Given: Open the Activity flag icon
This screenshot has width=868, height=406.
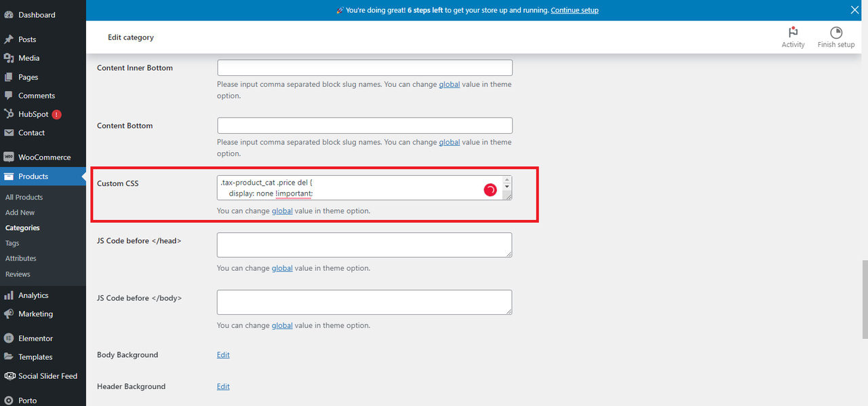Looking at the screenshot, I should click(x=793, y=33).
